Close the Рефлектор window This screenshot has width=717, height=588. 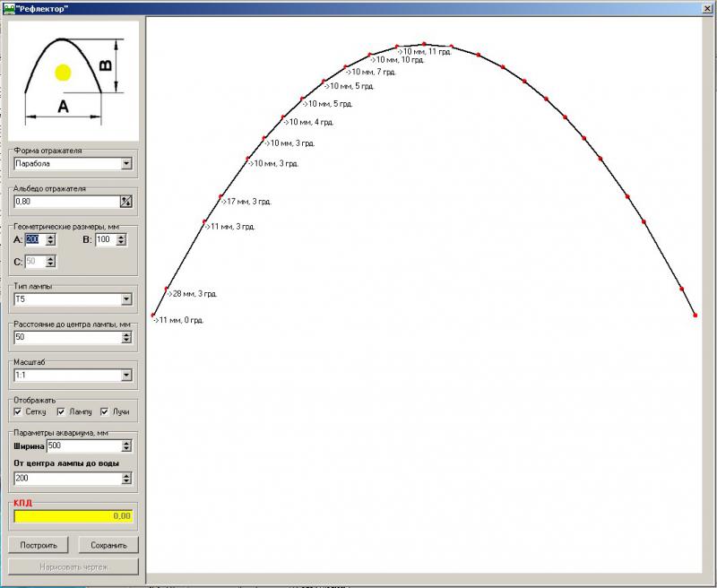[707, 8]
